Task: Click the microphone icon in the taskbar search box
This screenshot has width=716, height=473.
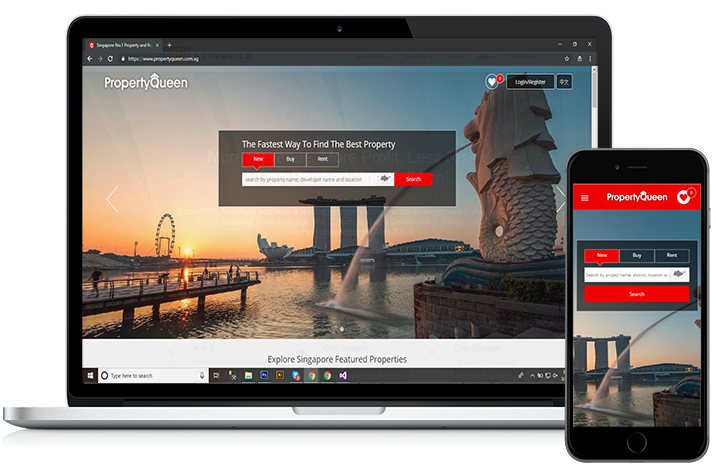Action: coord(202,375)
